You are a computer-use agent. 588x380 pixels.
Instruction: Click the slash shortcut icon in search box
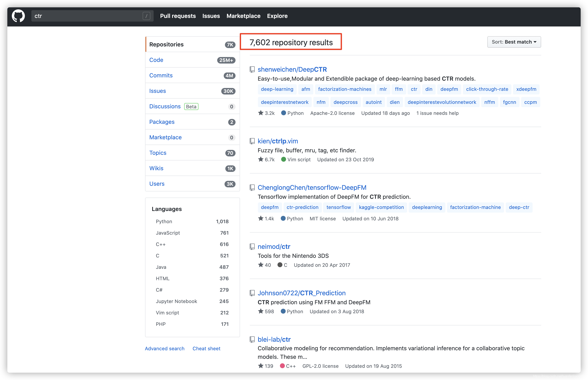(x=146, y=16)
